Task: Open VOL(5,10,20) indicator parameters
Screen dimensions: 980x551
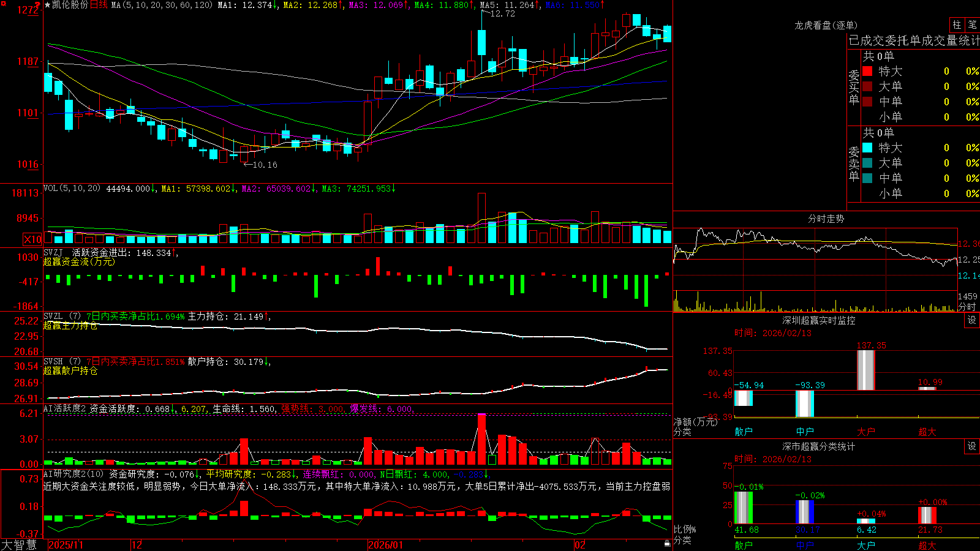Action: tap(72, 189)
